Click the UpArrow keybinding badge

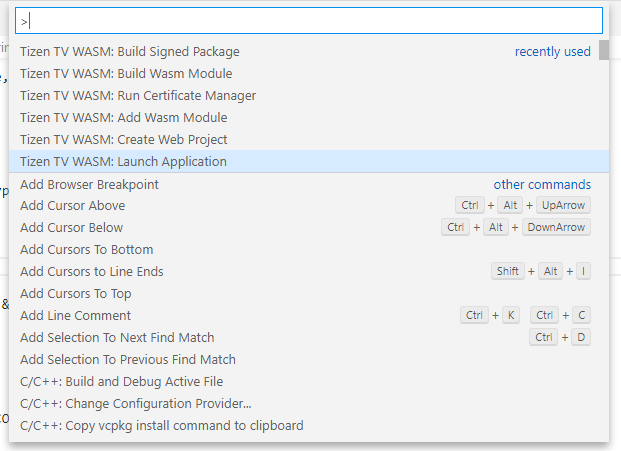click(x=563, y=205)
